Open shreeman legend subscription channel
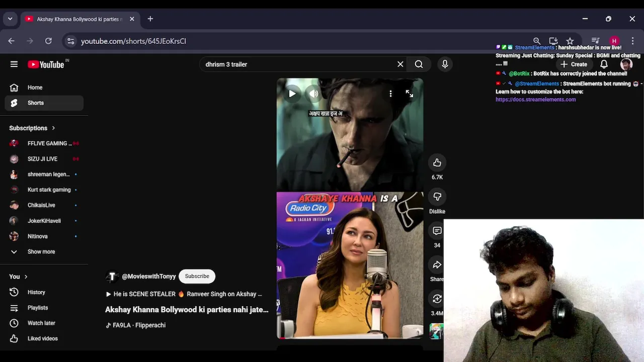The width and height of the screenshot is (644, 362). (x=44, y=174)
